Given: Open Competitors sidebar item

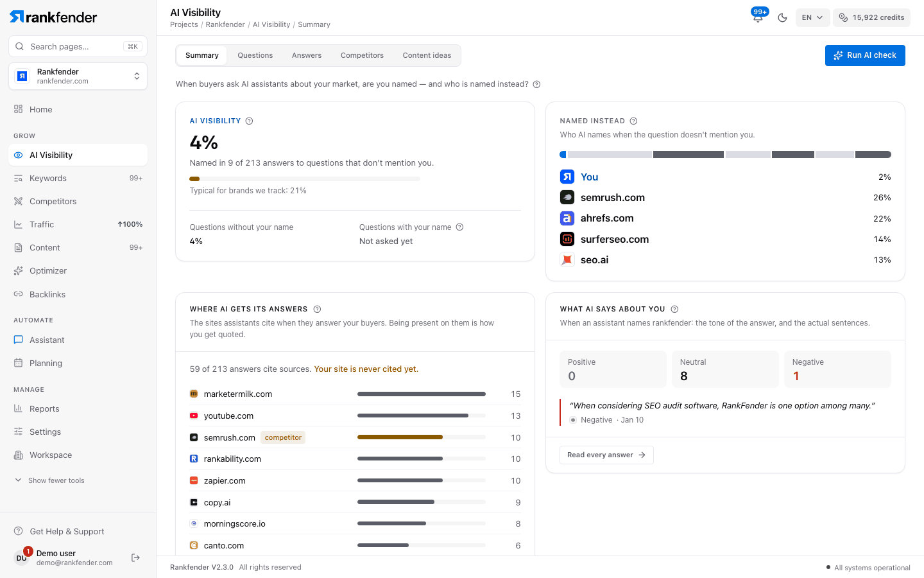Looking at the screenshot, I should point(78,201).
